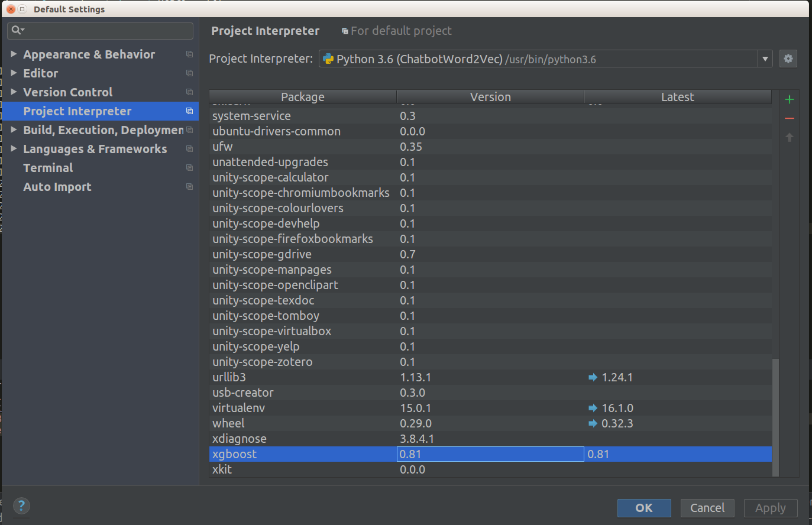Expand the Languages & Frameworks section
Screen dimensions: 812x525
[x=14, y=148]
